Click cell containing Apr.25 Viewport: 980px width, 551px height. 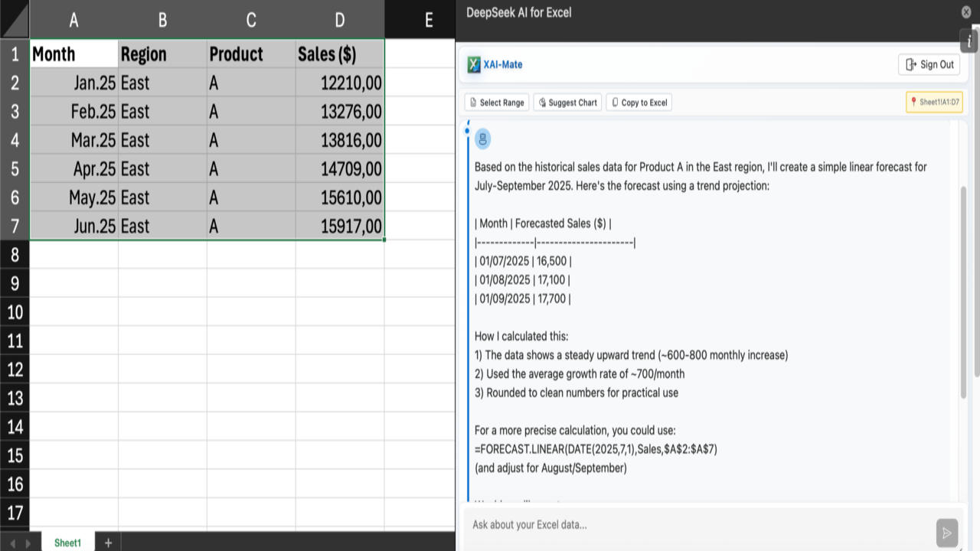pos(73,168)
